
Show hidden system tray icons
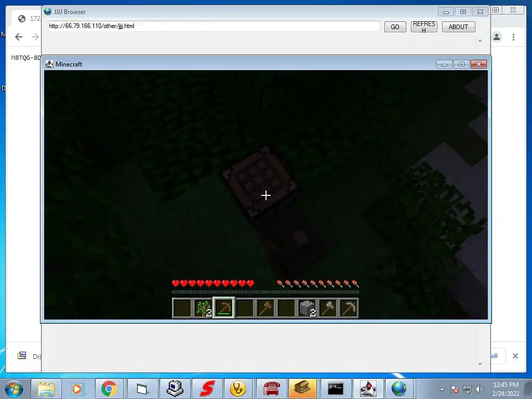442,389
